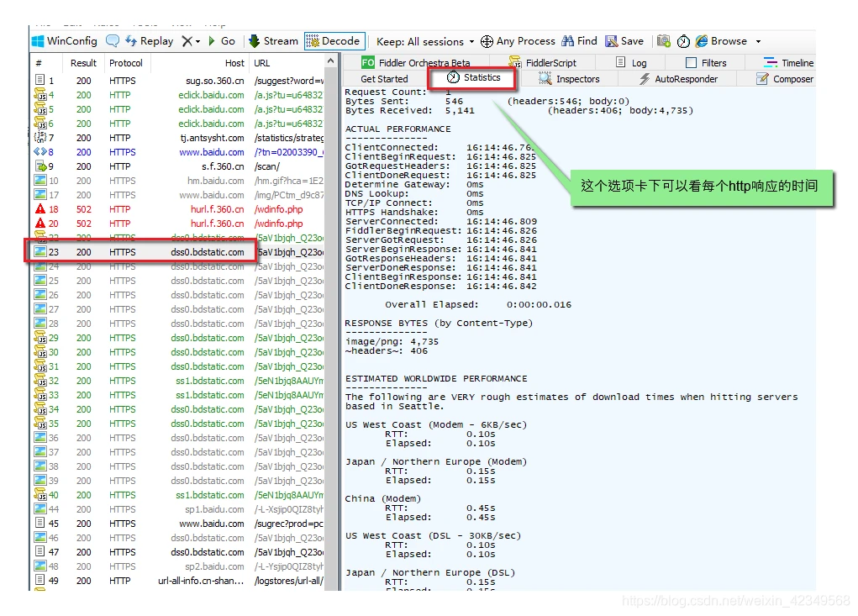The width and height of the screenshot is (858, 616).
Task: Launch browser with the Browse icon
Action: (x=702, y=41)
